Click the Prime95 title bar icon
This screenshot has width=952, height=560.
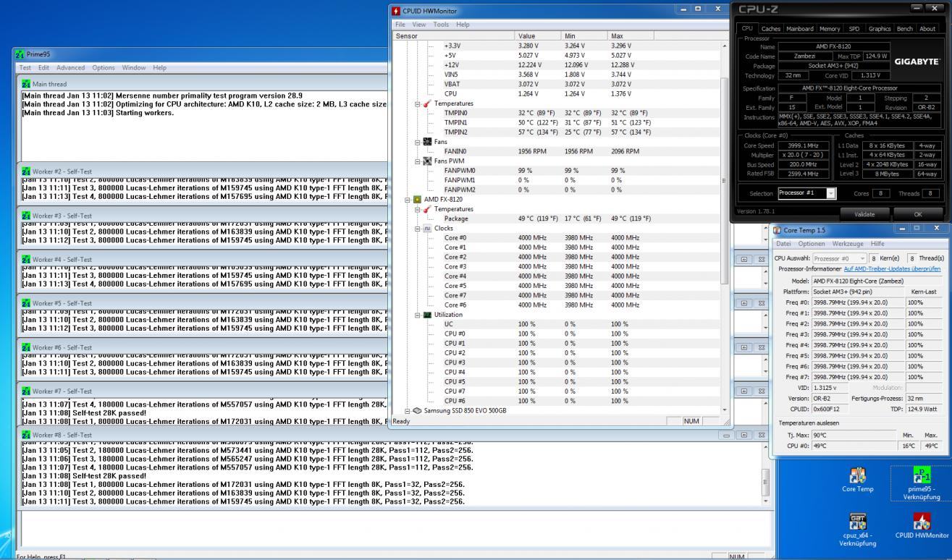click(x=21, y=54)
